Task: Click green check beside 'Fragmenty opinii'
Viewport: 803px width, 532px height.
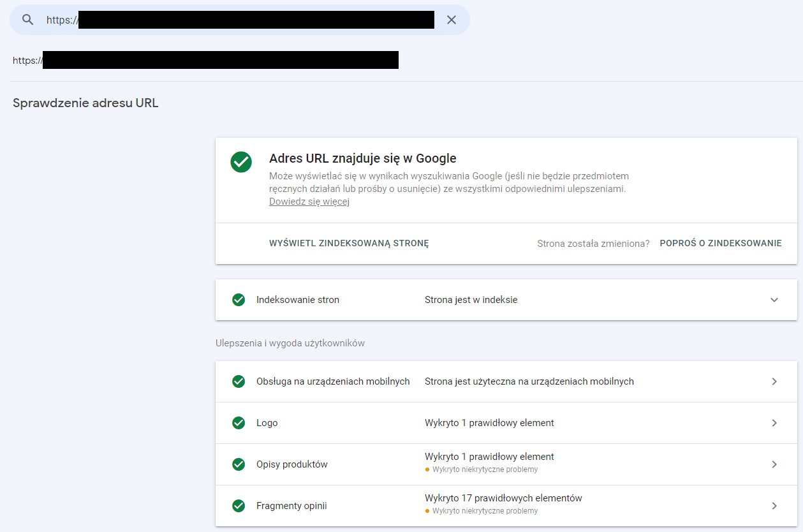Action: (239, 506)
